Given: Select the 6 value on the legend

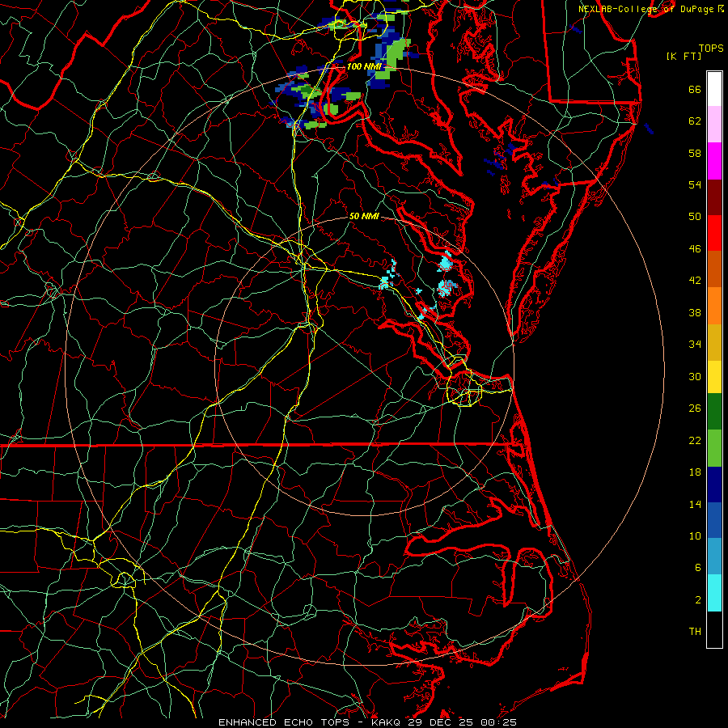Looking at the screenshot, I should (698, 568).
